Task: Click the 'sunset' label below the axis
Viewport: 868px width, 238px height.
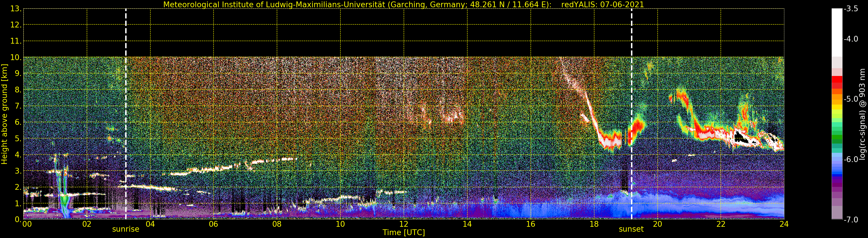Action: coord(631,229)
